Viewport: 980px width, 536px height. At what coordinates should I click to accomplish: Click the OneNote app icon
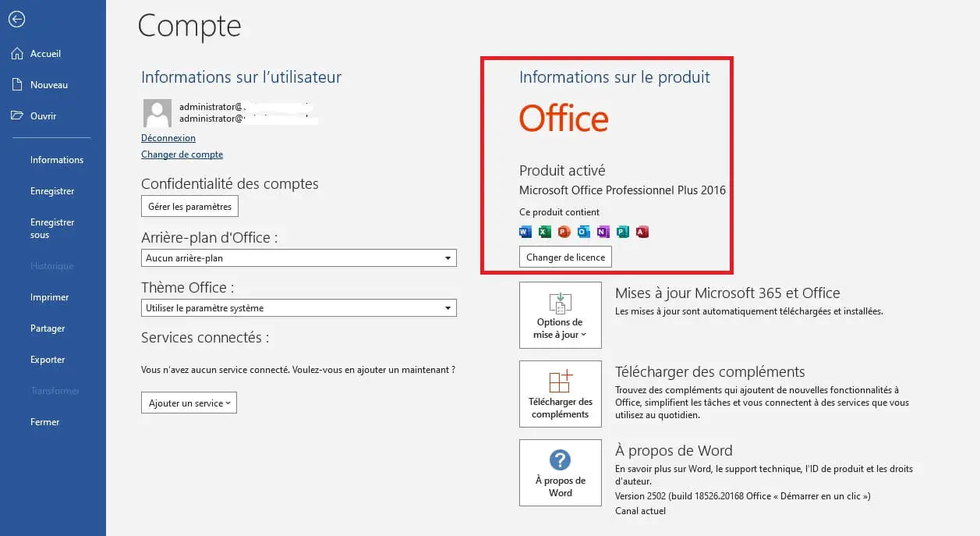click(603, 232)
